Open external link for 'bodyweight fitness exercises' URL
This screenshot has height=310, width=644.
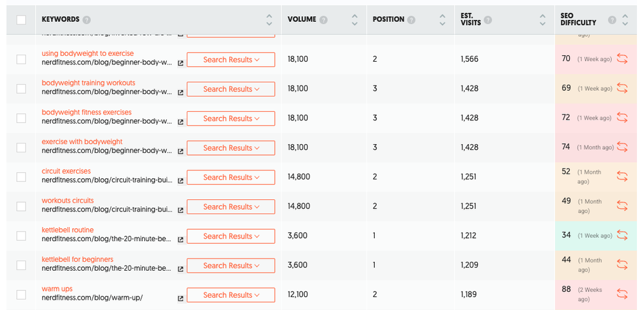180,122
